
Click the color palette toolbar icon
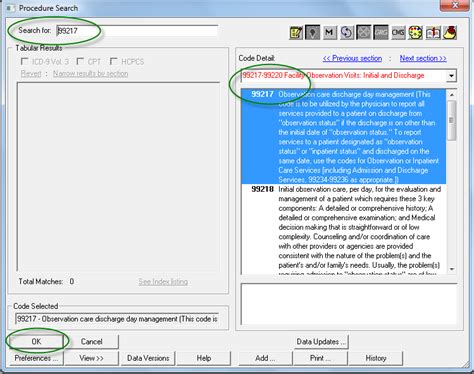point(415,33)
